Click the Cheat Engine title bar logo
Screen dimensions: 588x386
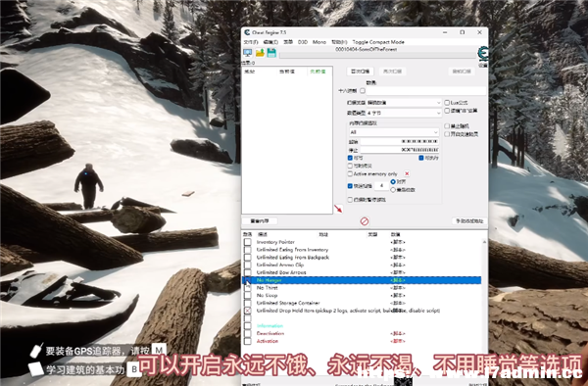click(247, 32)
